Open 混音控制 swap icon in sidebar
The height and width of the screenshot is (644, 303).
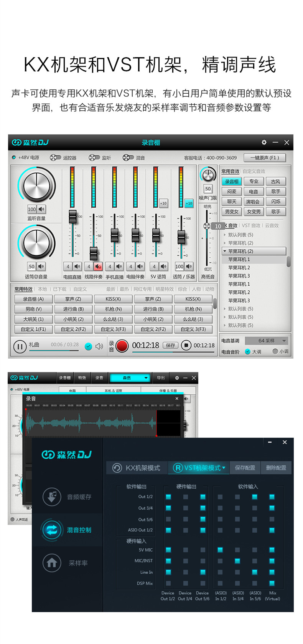tap(52, 530)
